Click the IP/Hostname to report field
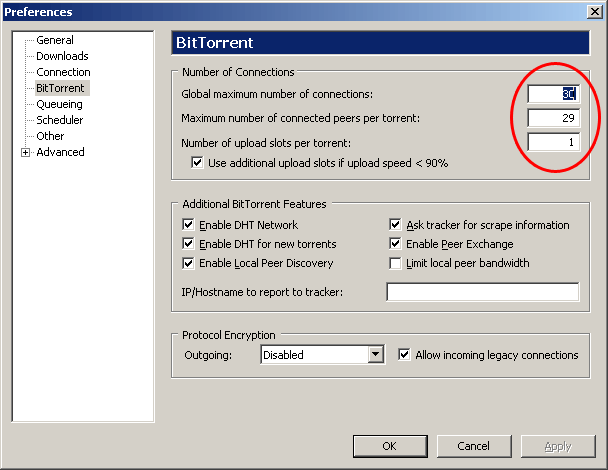Image resolution: width=608 pixels, height=470 pixels. tap(483, 292)
